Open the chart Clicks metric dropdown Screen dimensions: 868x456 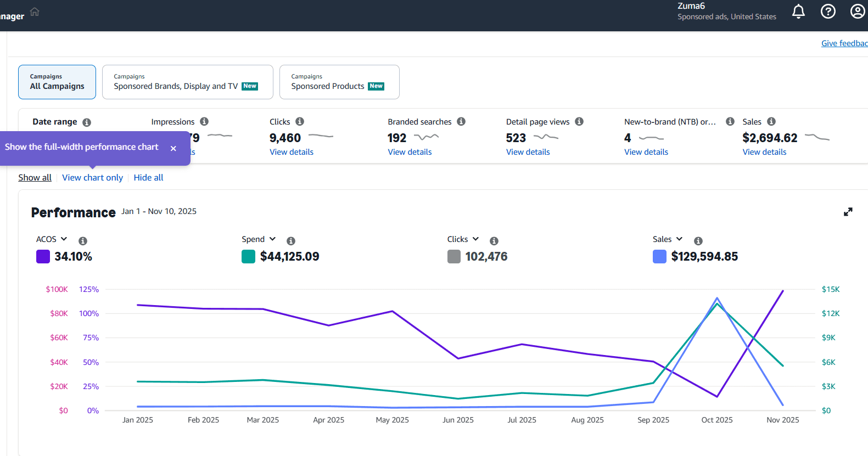tap(463, 239)
